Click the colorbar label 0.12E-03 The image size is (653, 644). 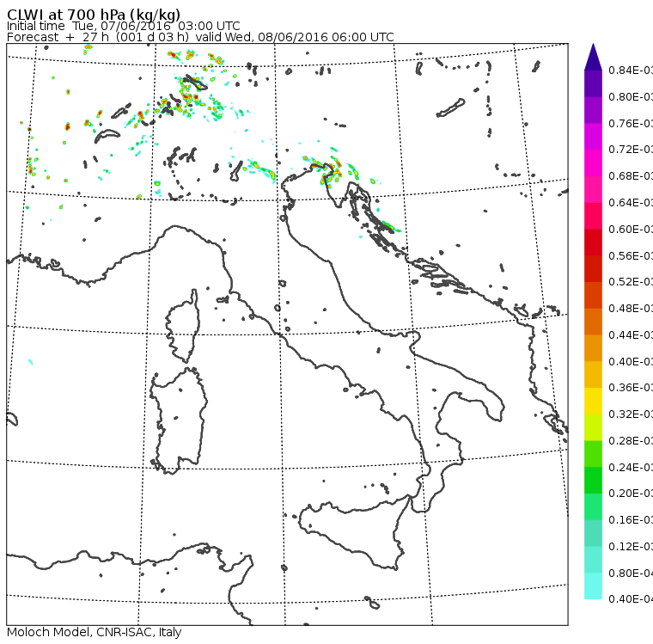coord(631,546)
